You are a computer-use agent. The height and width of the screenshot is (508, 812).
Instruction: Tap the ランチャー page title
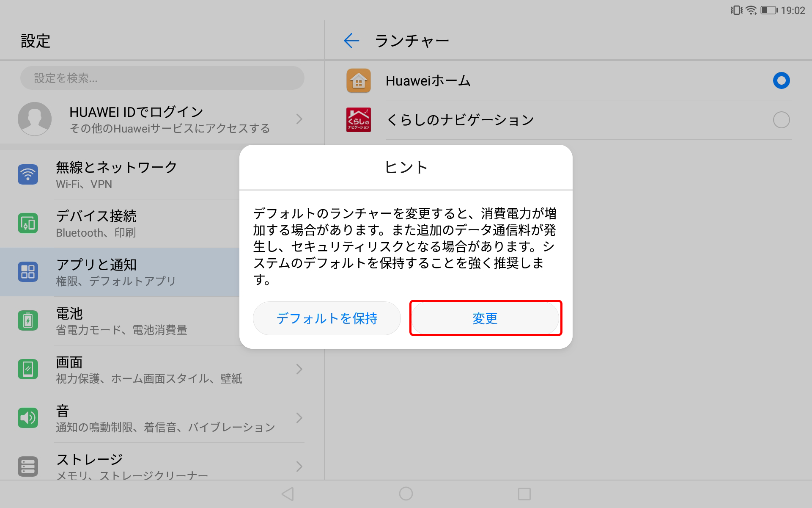point(411,41)
